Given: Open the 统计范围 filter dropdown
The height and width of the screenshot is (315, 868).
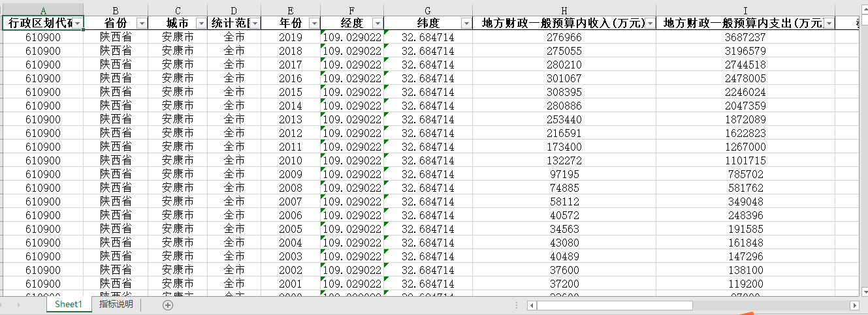Looking at the screenshot, I should (x=255, y=23).
